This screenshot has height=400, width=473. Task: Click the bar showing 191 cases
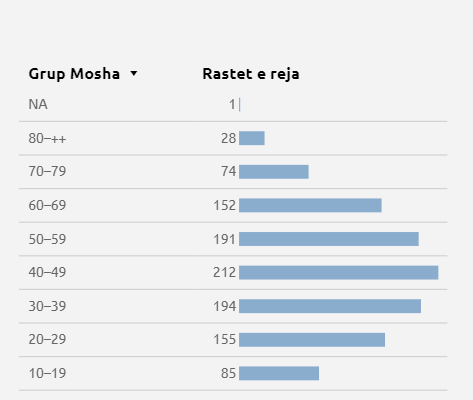tap(329, 239)
